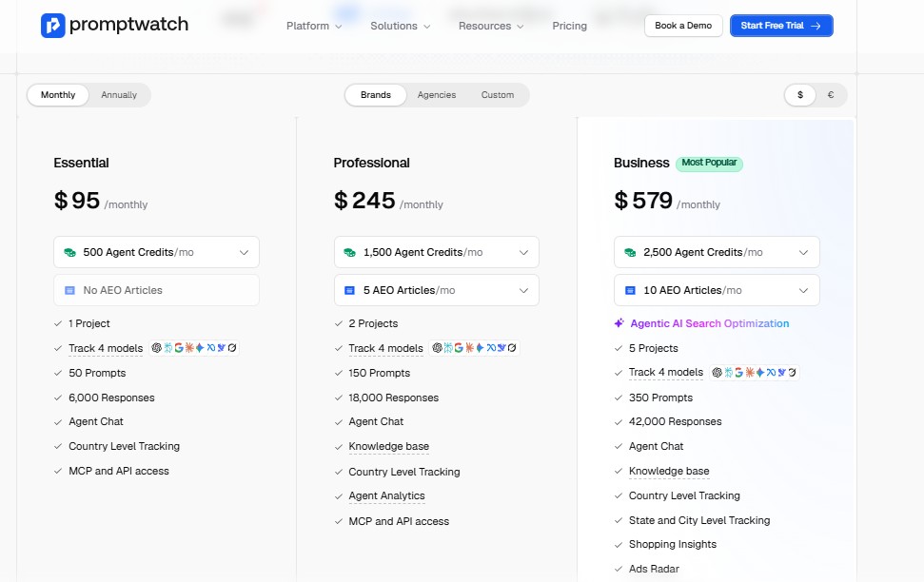Click the Gemini icon in Professional plan

[x=480, y=347]
